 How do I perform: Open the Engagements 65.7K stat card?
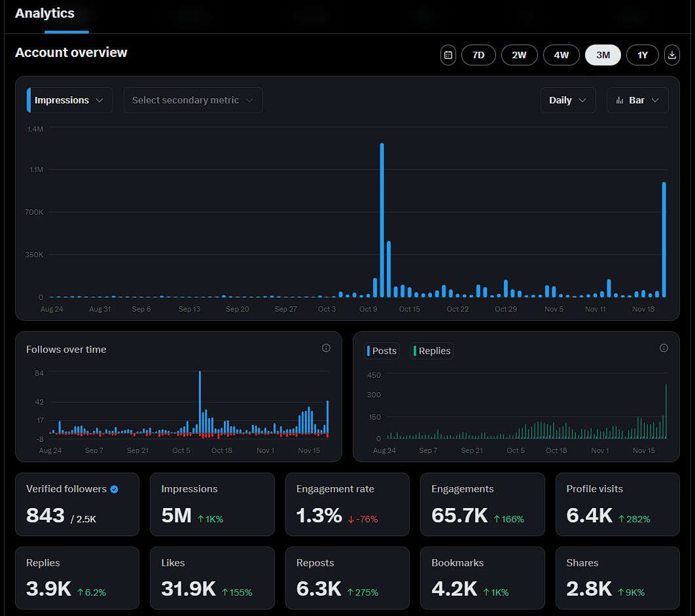click(x=482, y=504)
